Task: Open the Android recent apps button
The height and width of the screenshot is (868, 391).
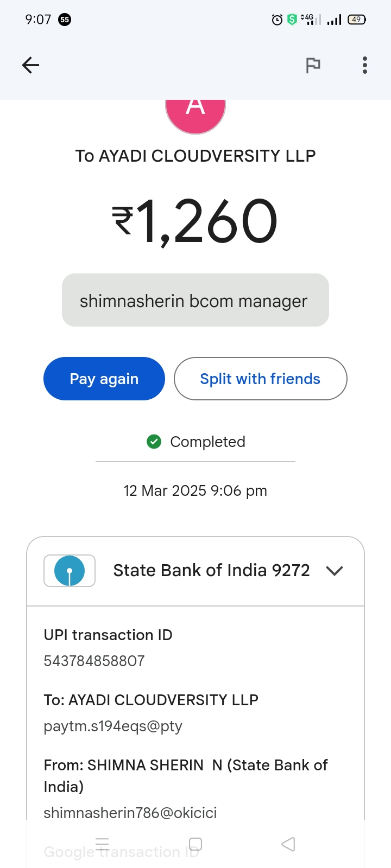Action: (102, 844)
